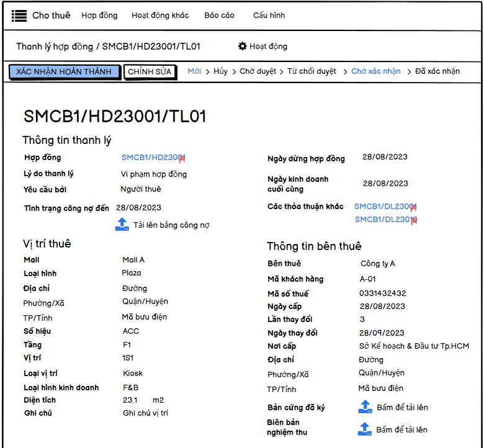484x448 pixels.
Task: Click the area value 23.1
Action: 130,400
